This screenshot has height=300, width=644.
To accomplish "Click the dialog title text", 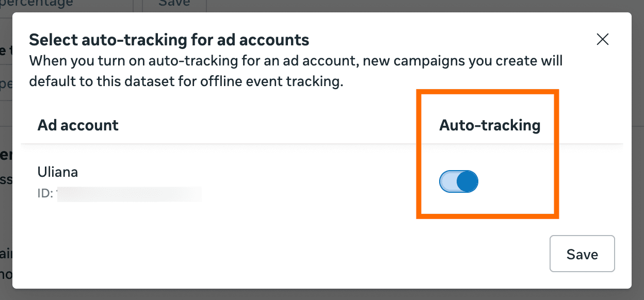I will pos(170,40).
